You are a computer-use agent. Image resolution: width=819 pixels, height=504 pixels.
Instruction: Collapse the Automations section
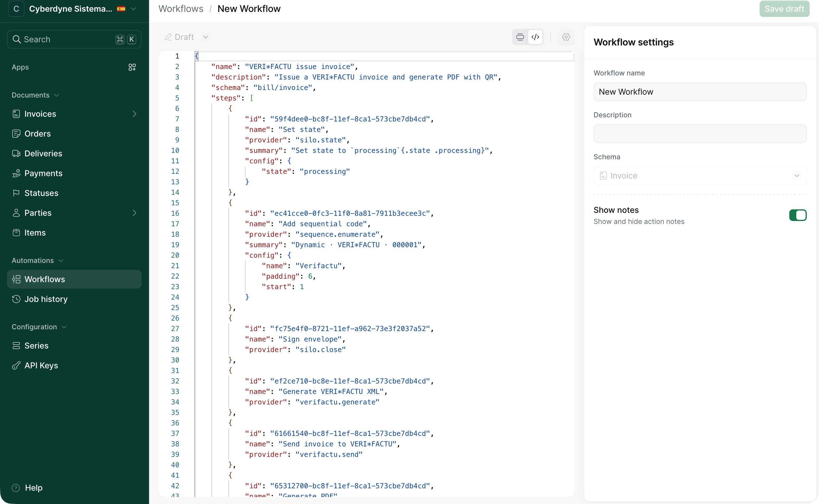37,261
